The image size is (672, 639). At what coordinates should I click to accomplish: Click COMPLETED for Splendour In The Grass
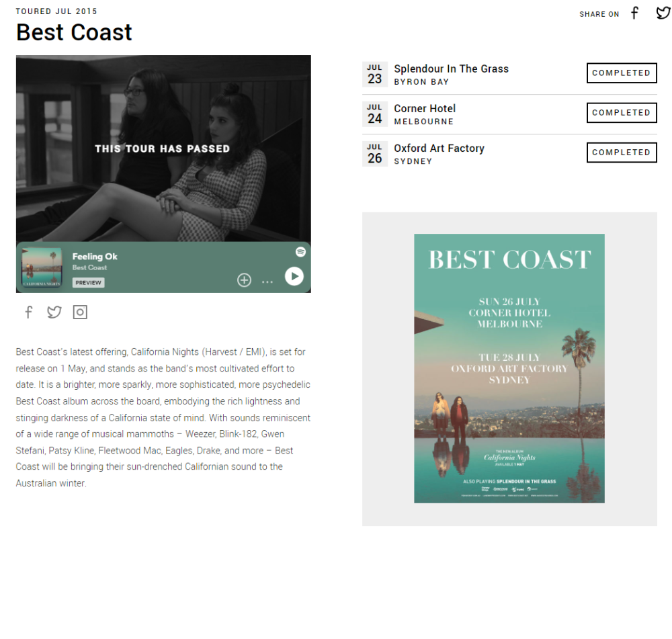click(622, 73)
